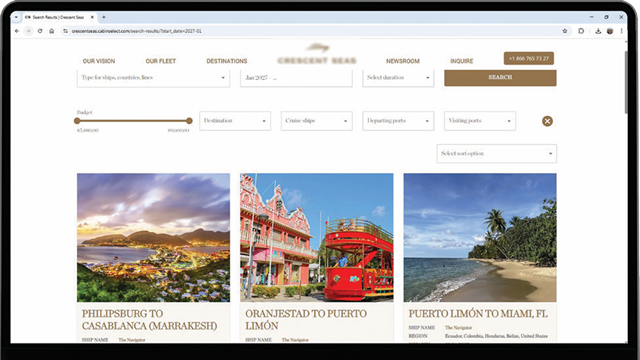The image size is (640, 360).
Task: Open the browser profile avatar
Action: 610,31
